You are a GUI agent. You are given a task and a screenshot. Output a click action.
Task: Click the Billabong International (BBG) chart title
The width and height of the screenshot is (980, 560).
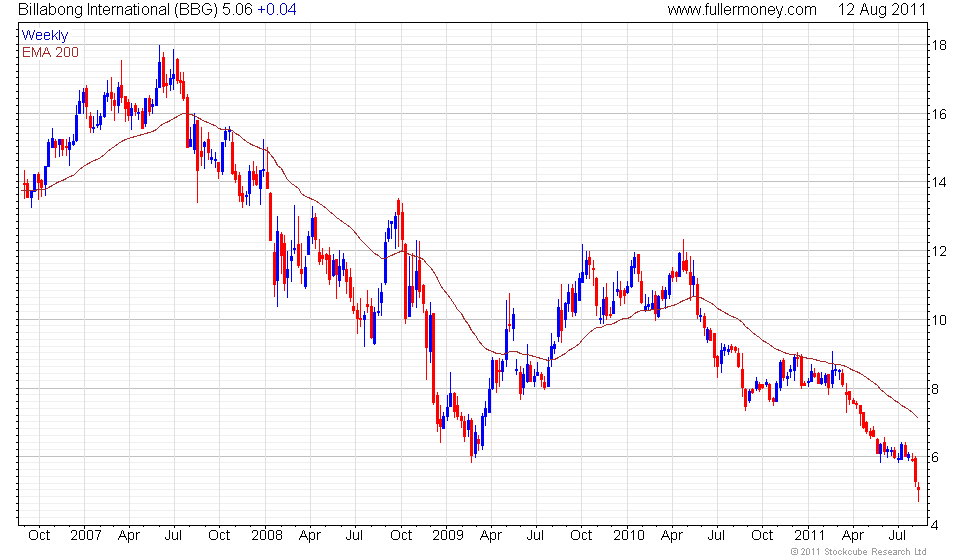click(x=118, y=9)
